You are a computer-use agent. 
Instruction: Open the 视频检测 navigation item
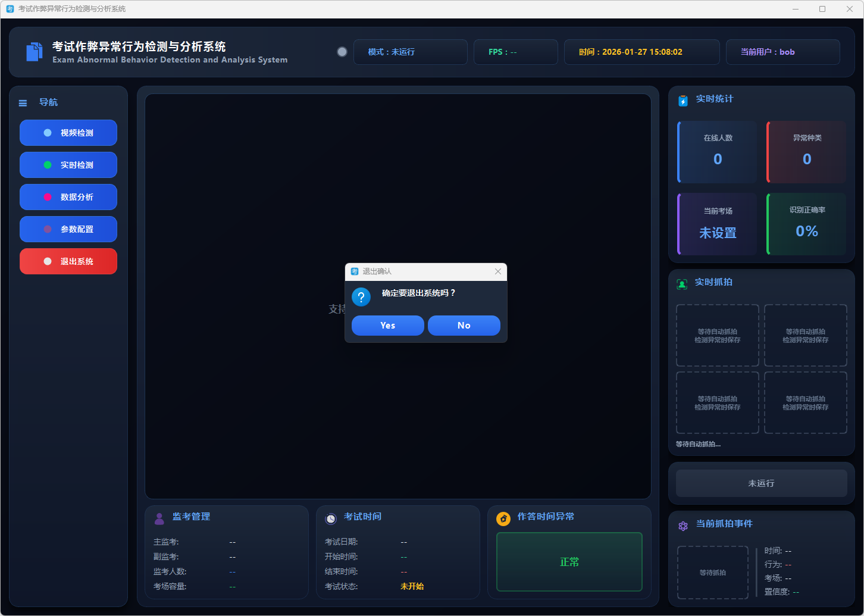click(x=68, y=133)
